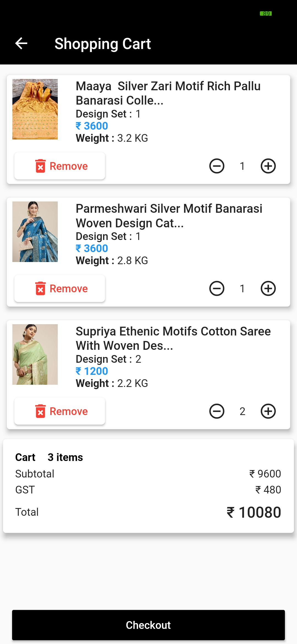Open the blue Parmeshwari saree thumbnail
This screenshot has width=297, height=644.
[x=35, y=232]
